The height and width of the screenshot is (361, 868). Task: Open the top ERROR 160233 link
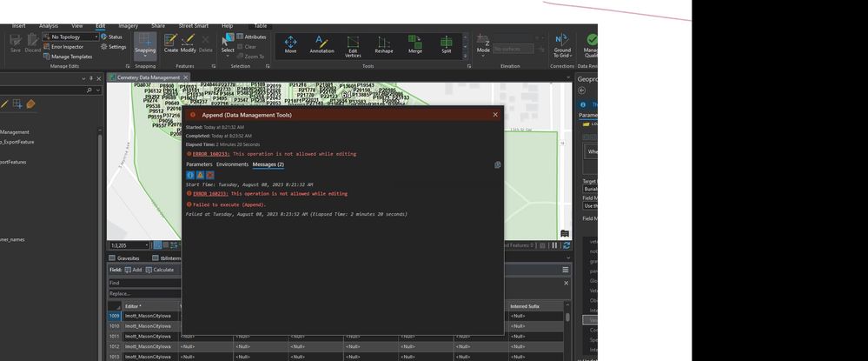click(x=210, y=154)
